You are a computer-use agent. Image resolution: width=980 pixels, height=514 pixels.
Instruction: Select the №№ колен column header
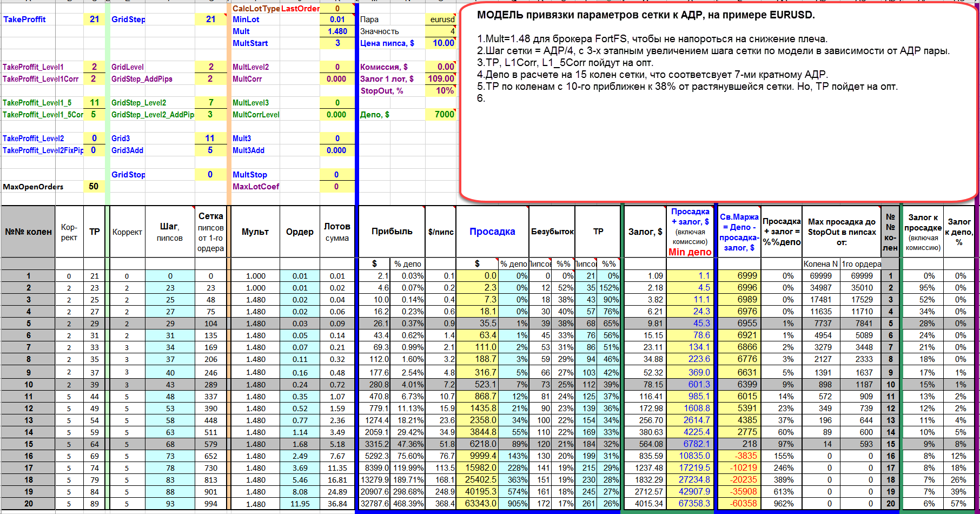tap(28, 232)
